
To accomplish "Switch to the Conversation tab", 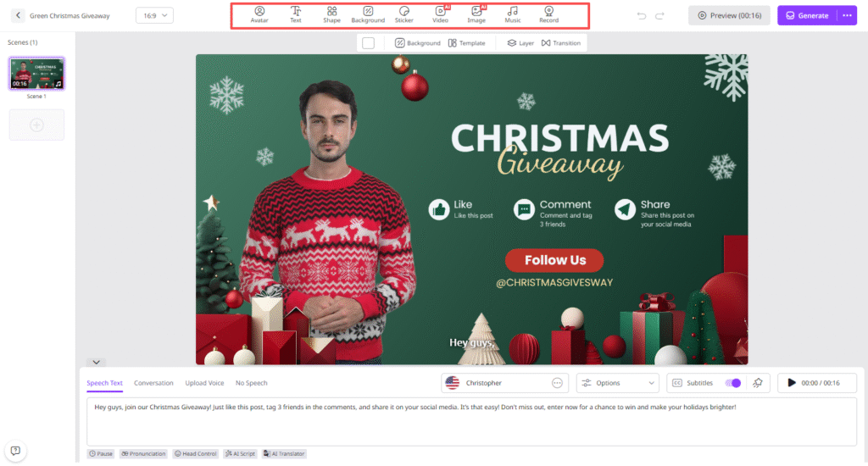I will tap(153, 383).
